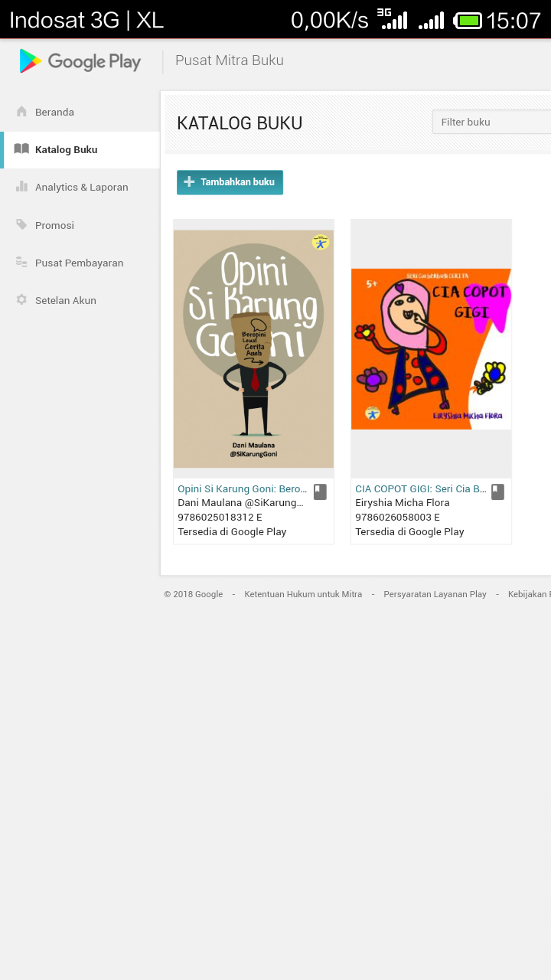Tap Indosat 3G | XL carrier label
Screen dimensions: 551x980
point(86,21)
